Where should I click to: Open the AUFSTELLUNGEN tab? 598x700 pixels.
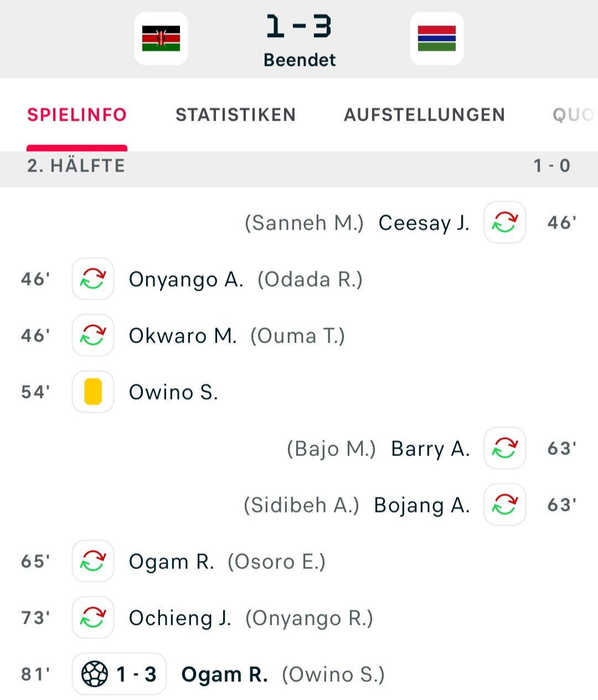click(425, 115)
